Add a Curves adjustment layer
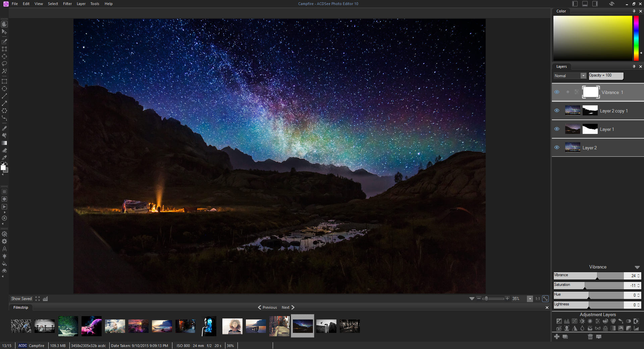Viewport: 644px width, 349px height. pyautogui.click(x=575, y=321)
